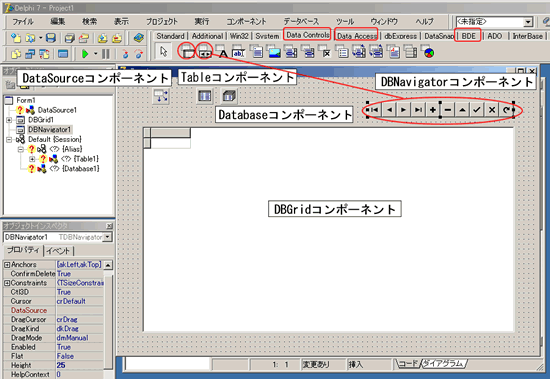Screen dimensions: 550x379
Task: Open the dropdown arrow beside Run
Action: click(95, 54)
